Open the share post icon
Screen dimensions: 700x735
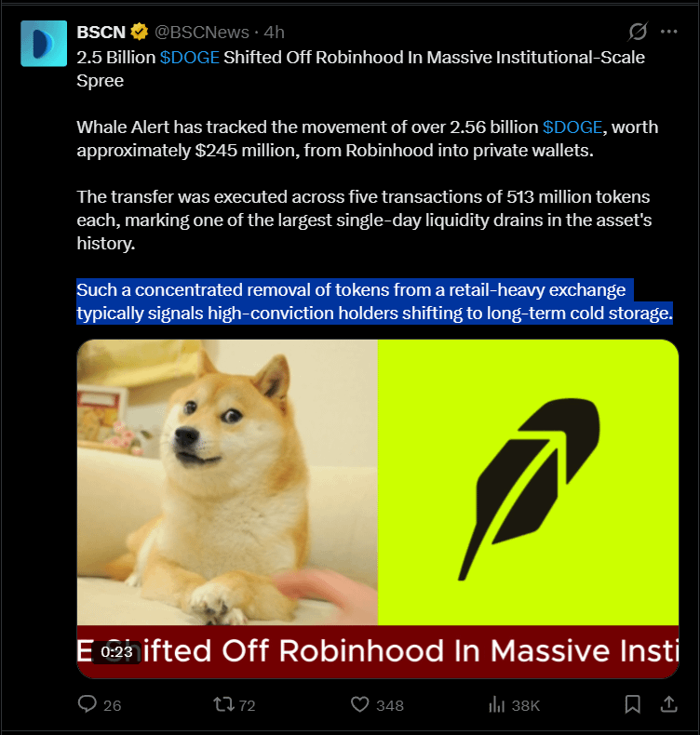point(669,703)
